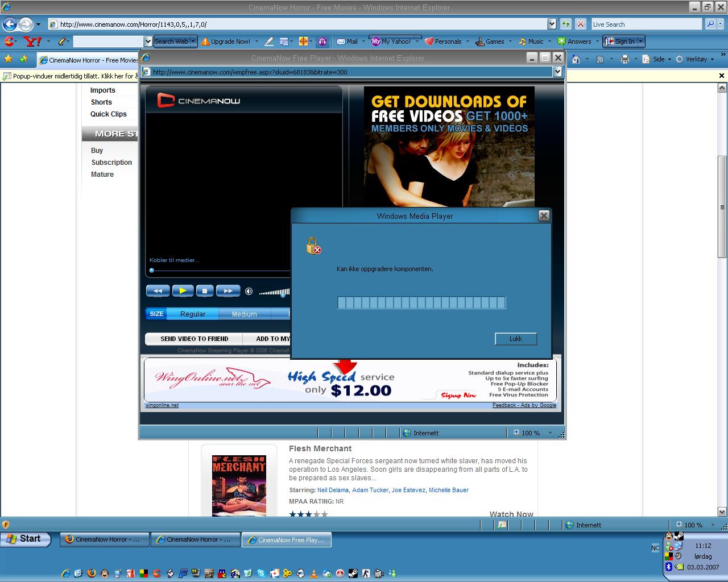The width and height of the screenshot is (728, 582).
Task: Click the Get Downloads of Free Videos ad
Action: [449, 147]
